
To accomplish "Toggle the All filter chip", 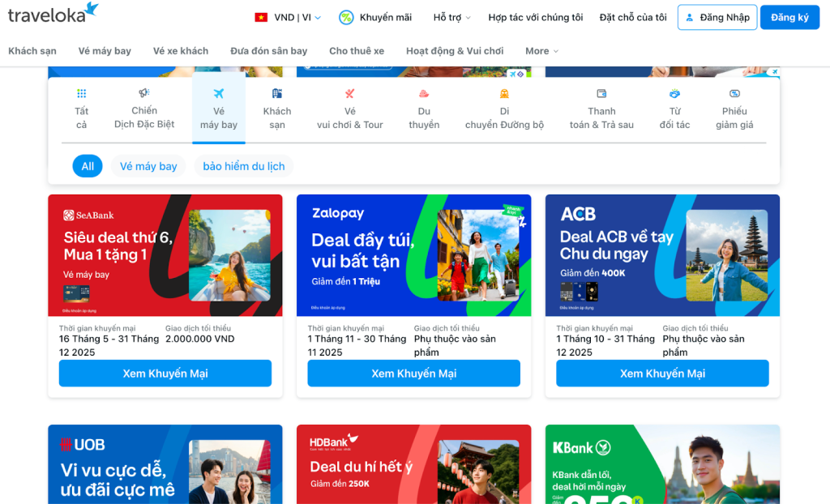I will point(88,166).
